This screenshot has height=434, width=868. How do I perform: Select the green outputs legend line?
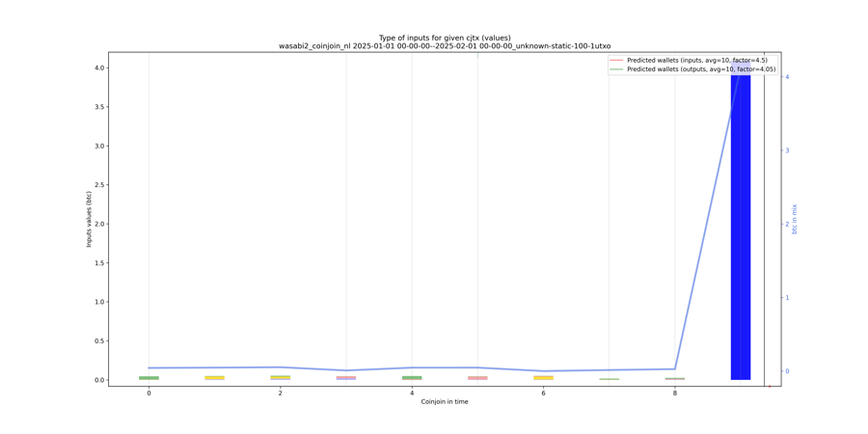615,69
